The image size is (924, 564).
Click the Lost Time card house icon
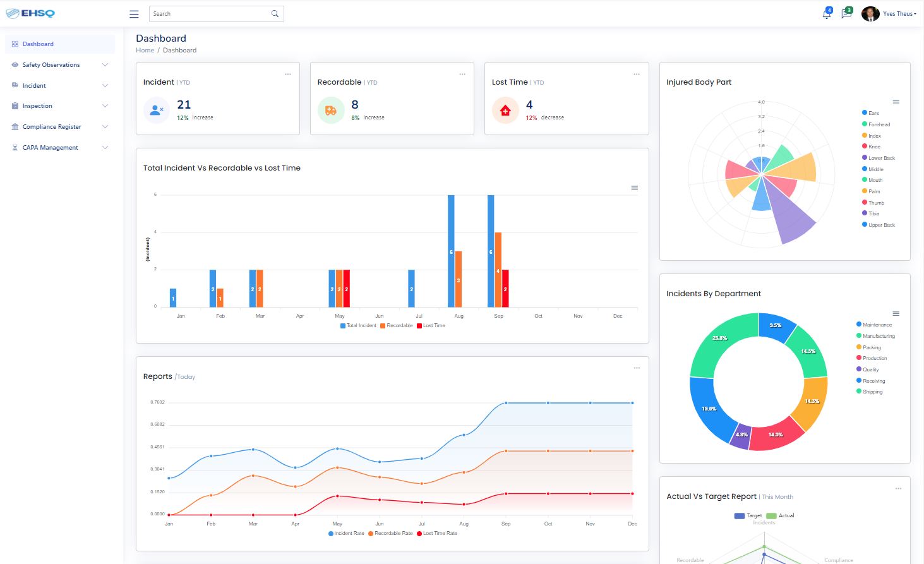tap(505, 111)
